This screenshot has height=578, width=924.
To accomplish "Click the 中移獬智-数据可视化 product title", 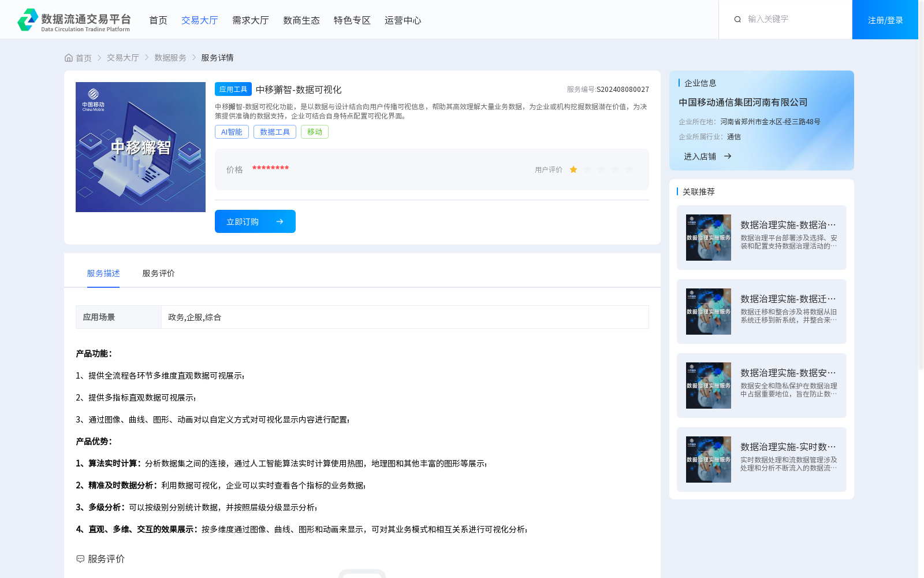I will click(299, 90).
